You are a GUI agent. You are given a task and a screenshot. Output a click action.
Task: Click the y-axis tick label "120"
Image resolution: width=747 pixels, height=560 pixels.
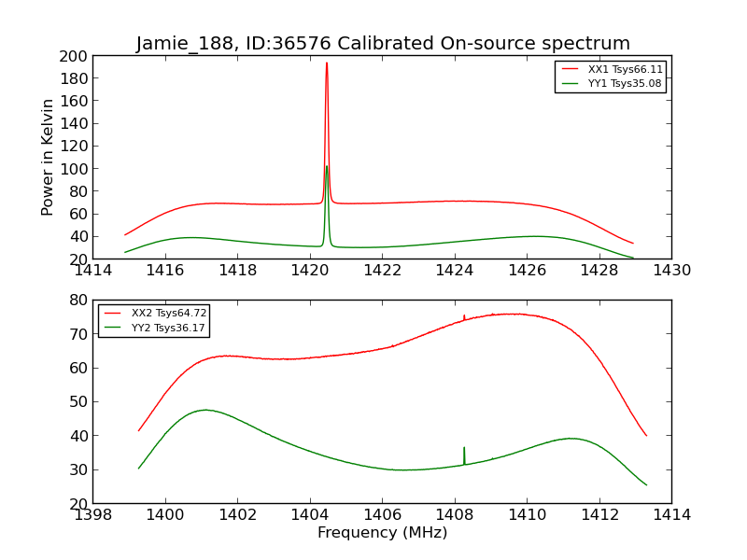(x=74, y=147)
